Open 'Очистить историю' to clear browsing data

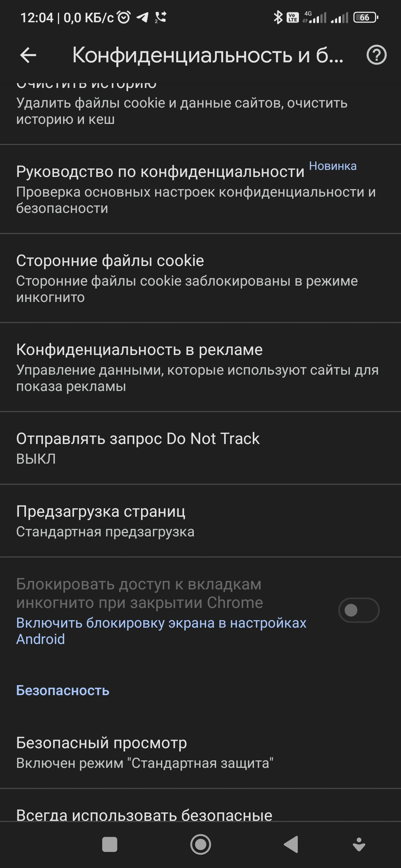pos(149,100)
